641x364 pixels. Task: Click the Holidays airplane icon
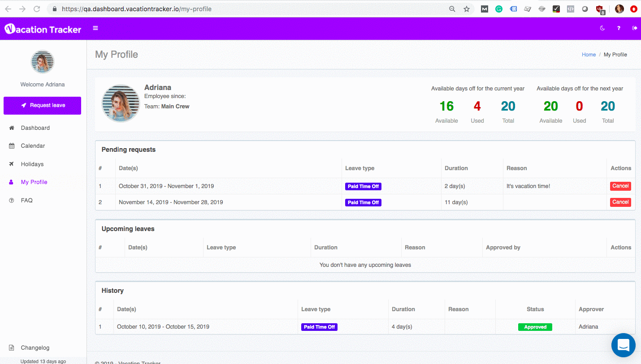tap(12, 164)
